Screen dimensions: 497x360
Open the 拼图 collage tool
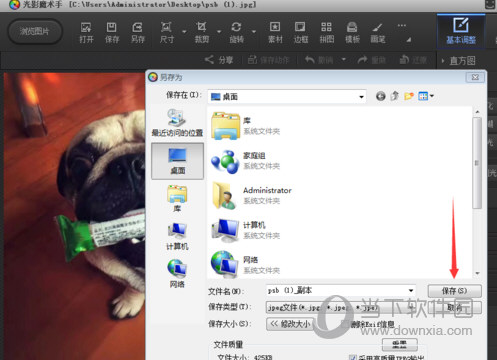(x=326, y=32)
